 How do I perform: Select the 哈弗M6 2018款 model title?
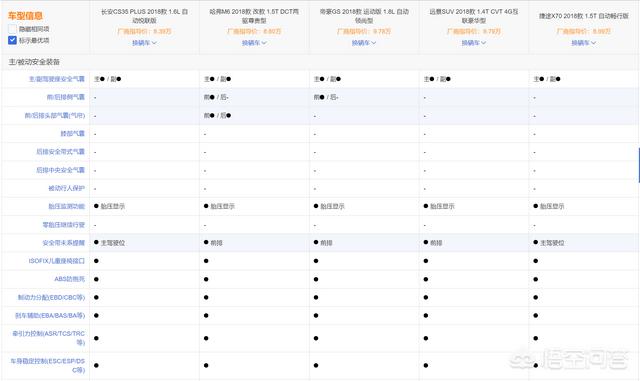[x=254, y=16]
